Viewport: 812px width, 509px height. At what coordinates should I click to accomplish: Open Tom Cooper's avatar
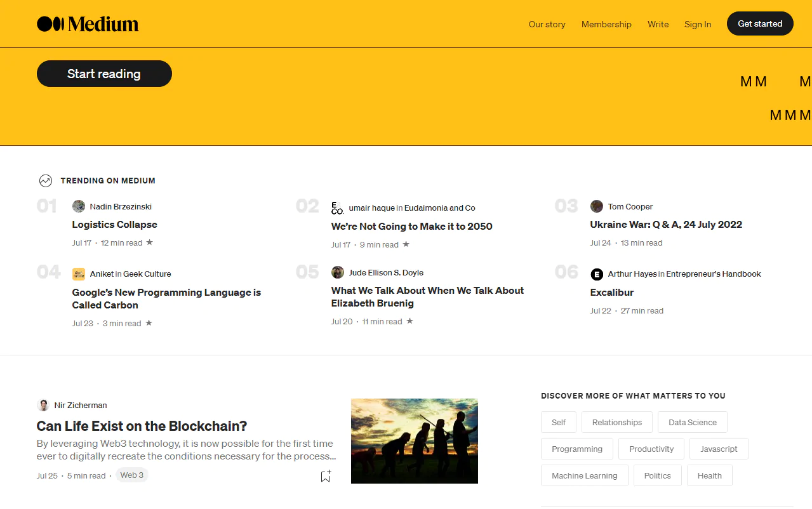tap(597, 206)
